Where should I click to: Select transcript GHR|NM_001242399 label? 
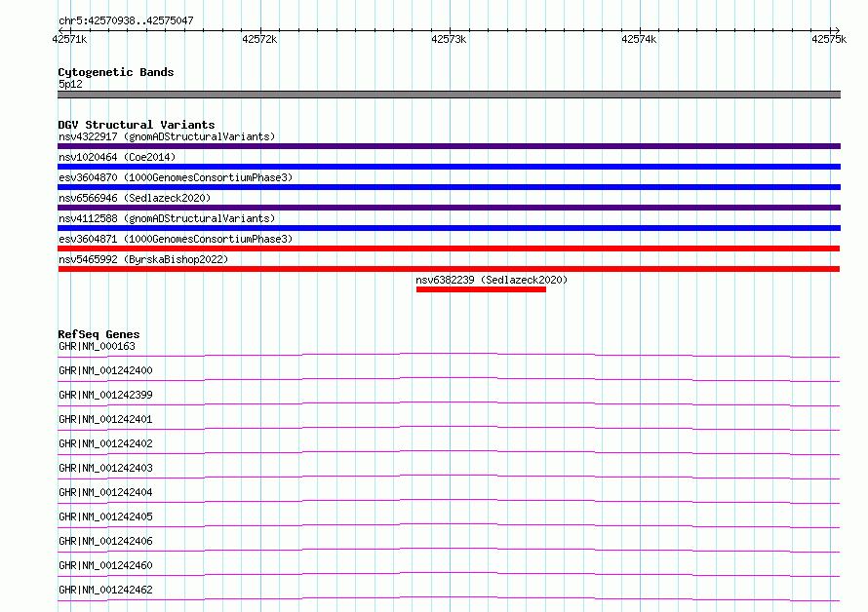[105, 395]
